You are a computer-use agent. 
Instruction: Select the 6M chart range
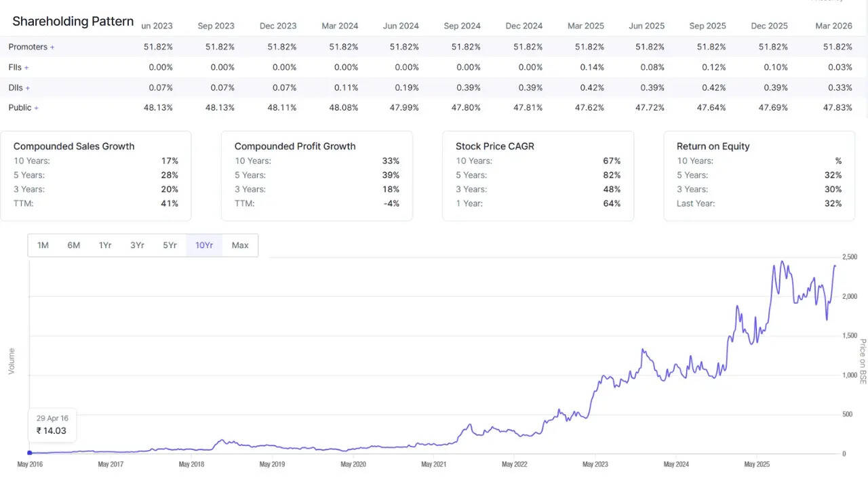point(73,245)
